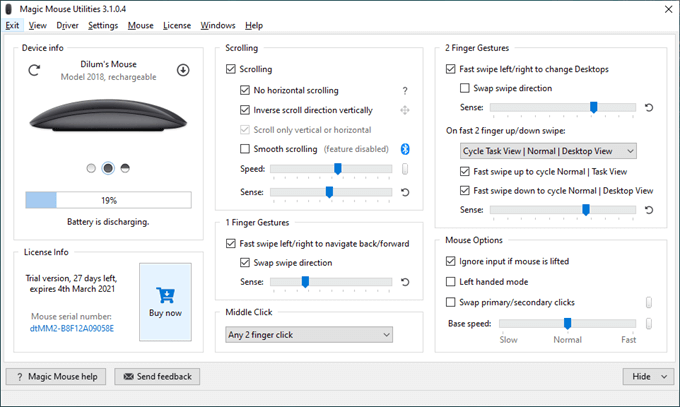The width and height of the screenshot is (680, 407).
Task: Reset the 1 Finger Gestures Sense slider
Action: coord(405,282)
